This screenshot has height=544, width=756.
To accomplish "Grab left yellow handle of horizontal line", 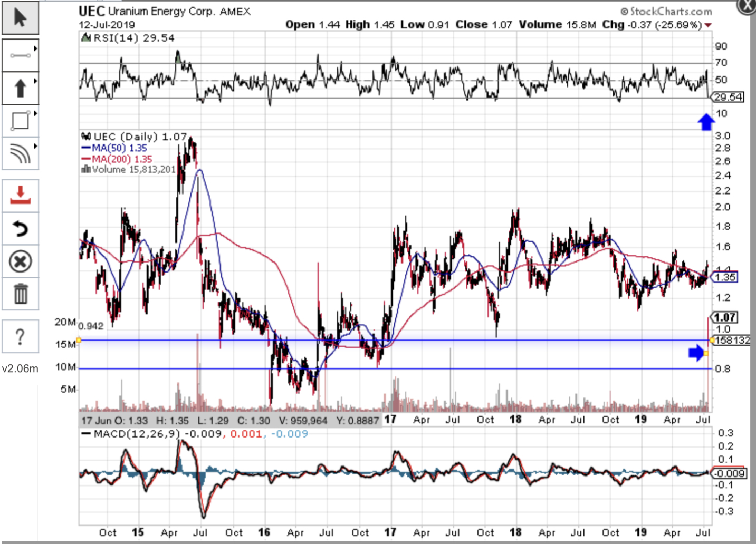I will [79, 341].
